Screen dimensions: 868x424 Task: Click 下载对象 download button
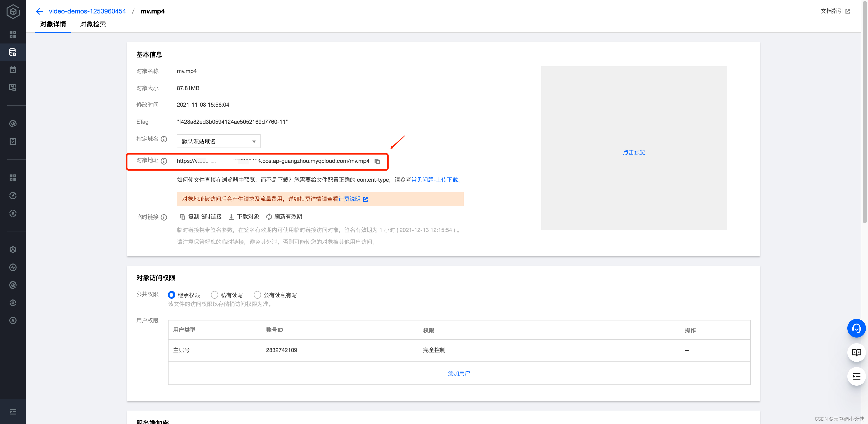[x=244, y=217]
